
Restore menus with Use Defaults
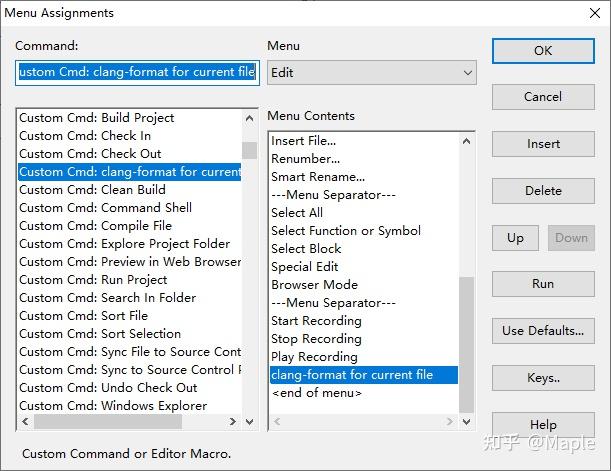pyautogui.click(x=543, y=331)
